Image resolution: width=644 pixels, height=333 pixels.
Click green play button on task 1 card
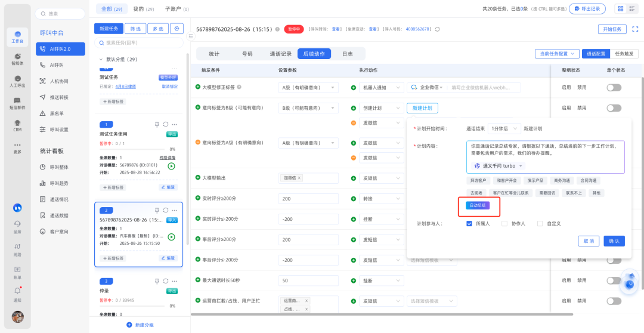point(171,166)
